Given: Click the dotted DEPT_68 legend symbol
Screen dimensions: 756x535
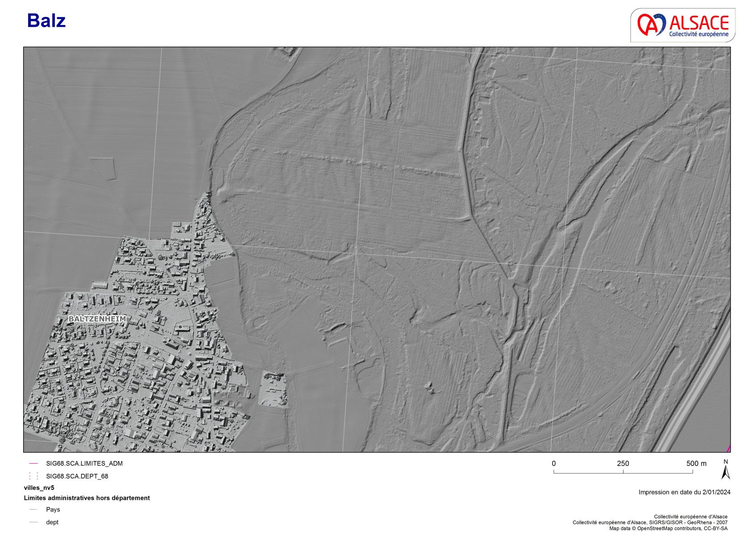Looking at the screenshot, I should click(33, 476).
